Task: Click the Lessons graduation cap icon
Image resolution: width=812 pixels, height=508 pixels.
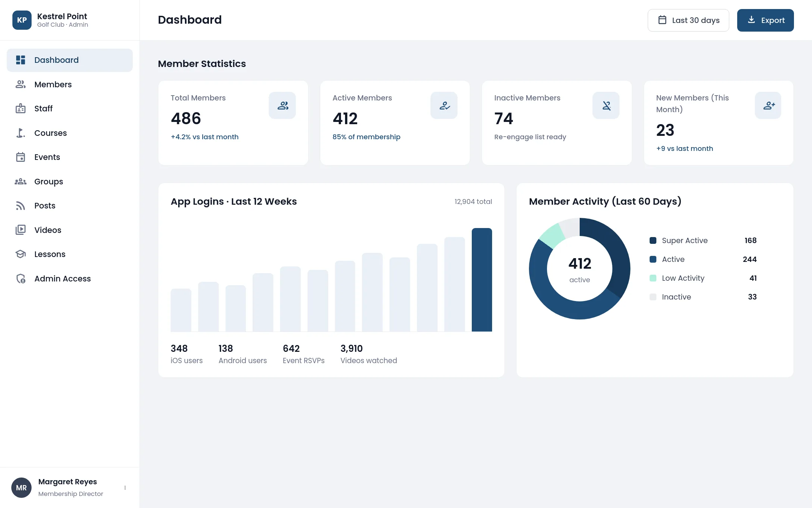Action: (x=21, y=254)
